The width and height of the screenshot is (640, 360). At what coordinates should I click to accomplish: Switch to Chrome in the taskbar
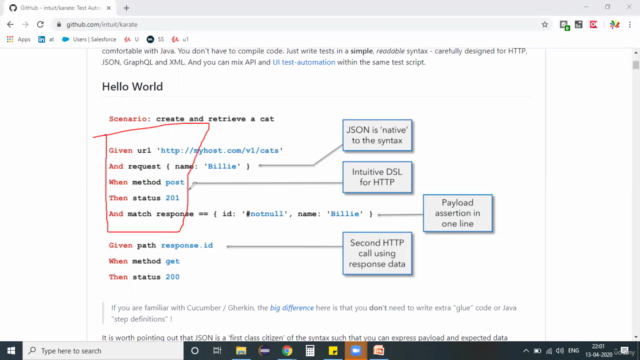coord(287,351)
